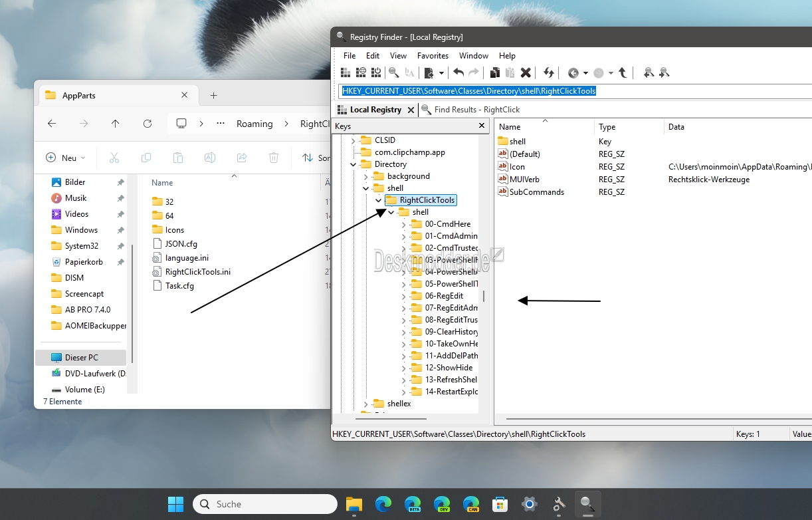Click the offline registry toolbar icon
Screen dimensions: 812x520
(376, 72)
